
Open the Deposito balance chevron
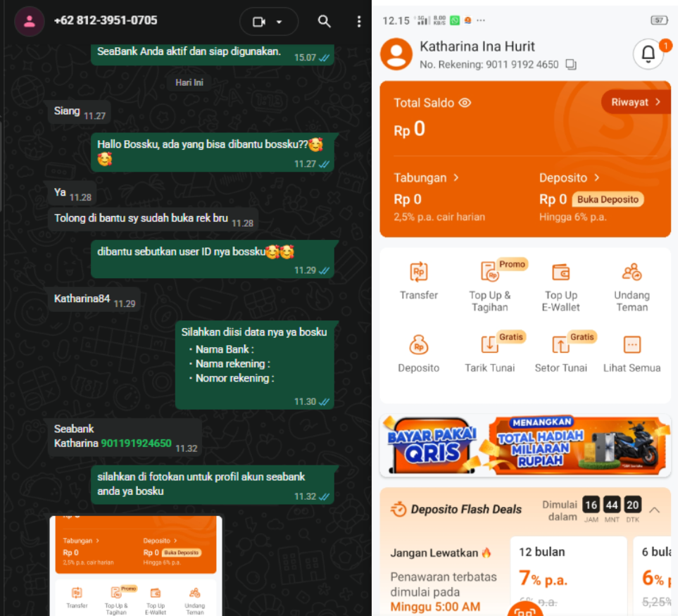(x=597, y=177)
